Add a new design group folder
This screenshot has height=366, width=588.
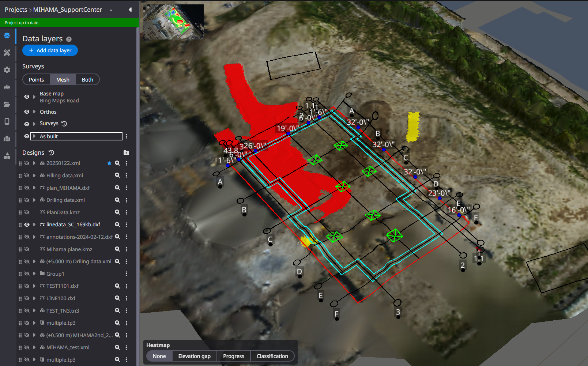126,153
